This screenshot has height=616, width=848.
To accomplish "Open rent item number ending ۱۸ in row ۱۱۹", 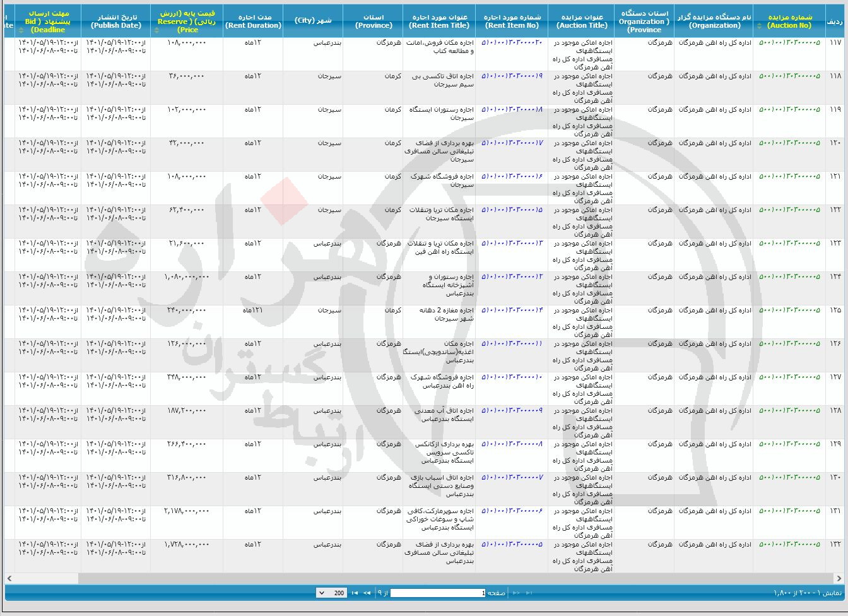I will coord(512,110).
